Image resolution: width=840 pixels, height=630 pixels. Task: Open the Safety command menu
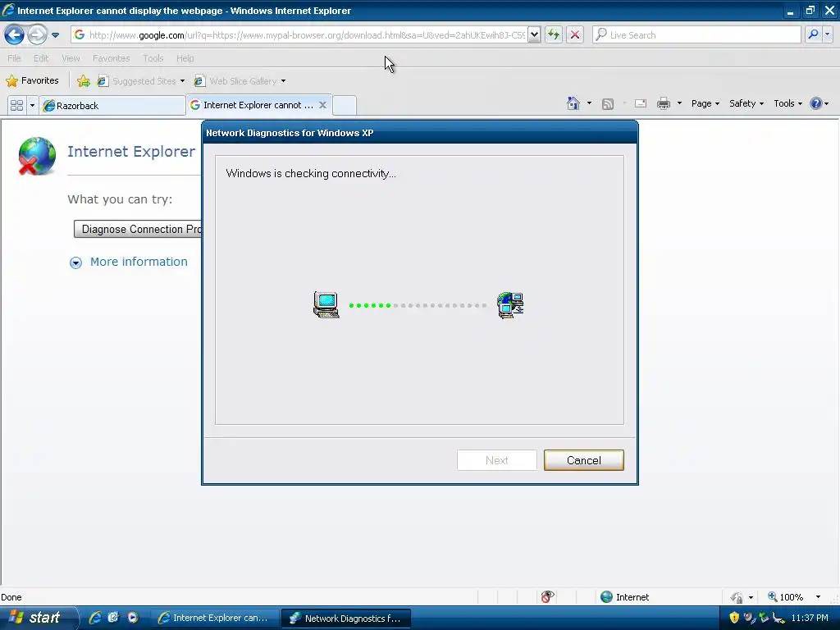click(x=746, y=103)
